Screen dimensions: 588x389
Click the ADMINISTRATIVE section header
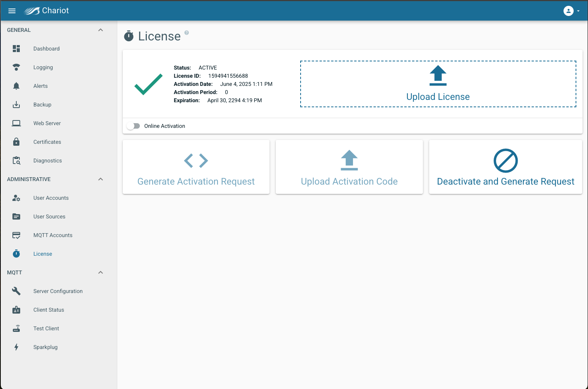[29, 179]
